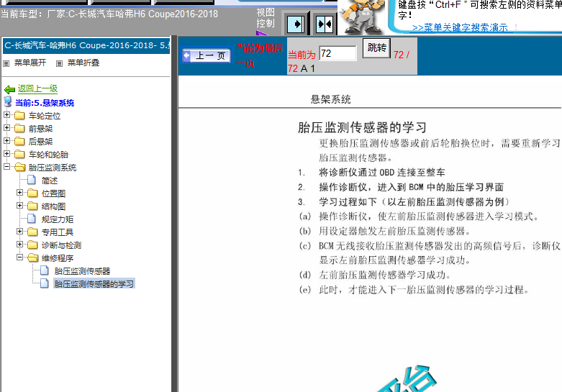The width and height of the screenshot is (562, 392).
Task: Click the 规定力矩 document icon
Action: pos(32,219)
